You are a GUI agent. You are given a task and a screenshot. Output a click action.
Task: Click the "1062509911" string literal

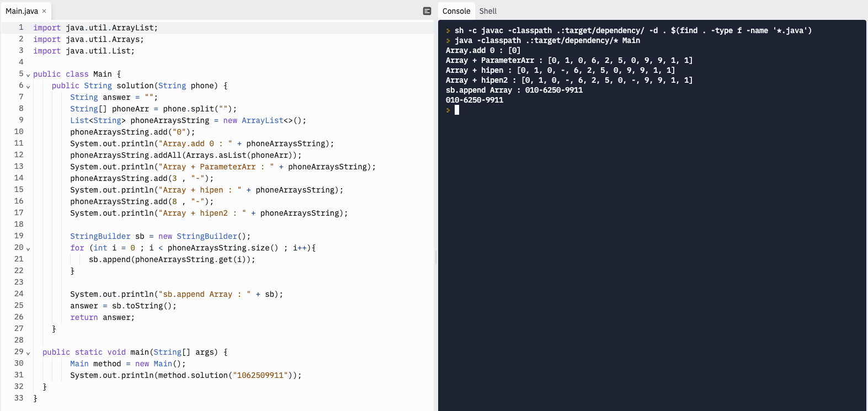(260, 375)
